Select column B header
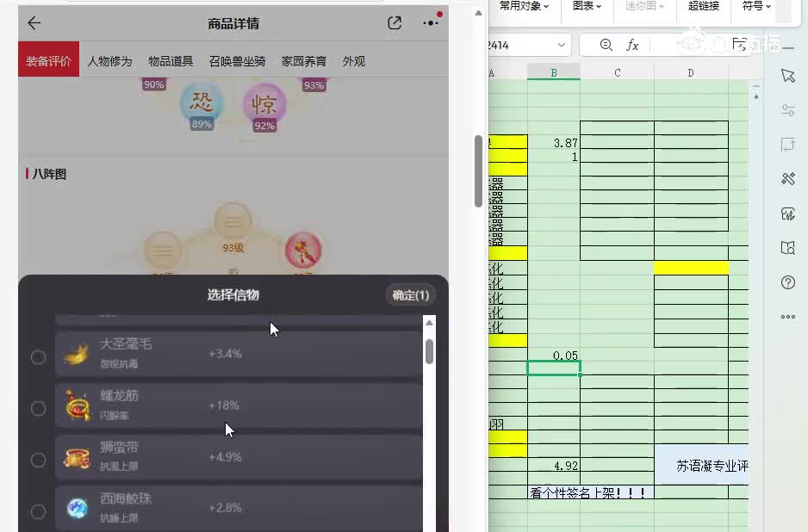This screenshot has width=808, height=532. [553, 72]
